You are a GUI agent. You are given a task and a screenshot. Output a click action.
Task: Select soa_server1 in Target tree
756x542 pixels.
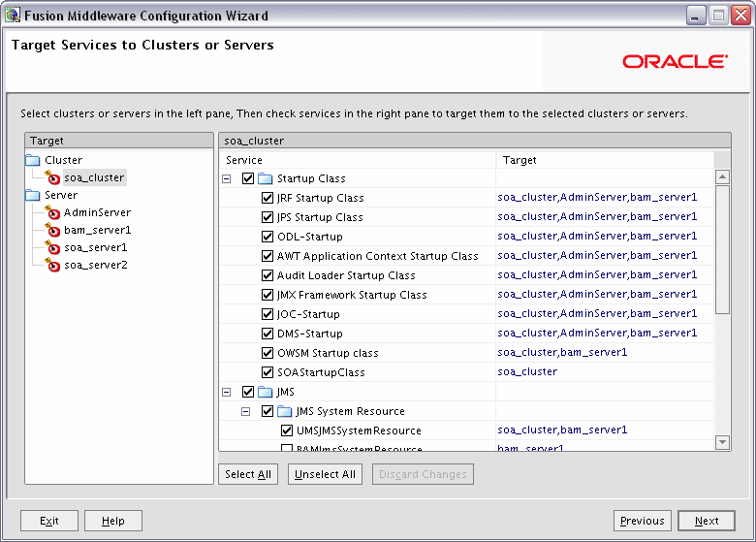coord(95,247)
